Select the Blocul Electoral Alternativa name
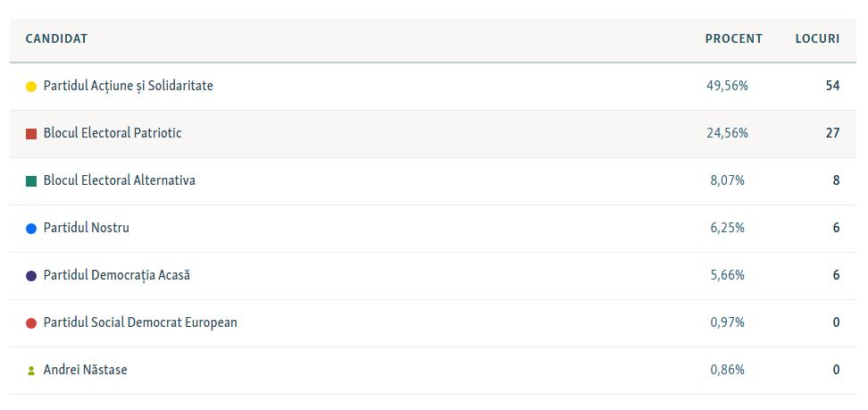 coord(119,180)
